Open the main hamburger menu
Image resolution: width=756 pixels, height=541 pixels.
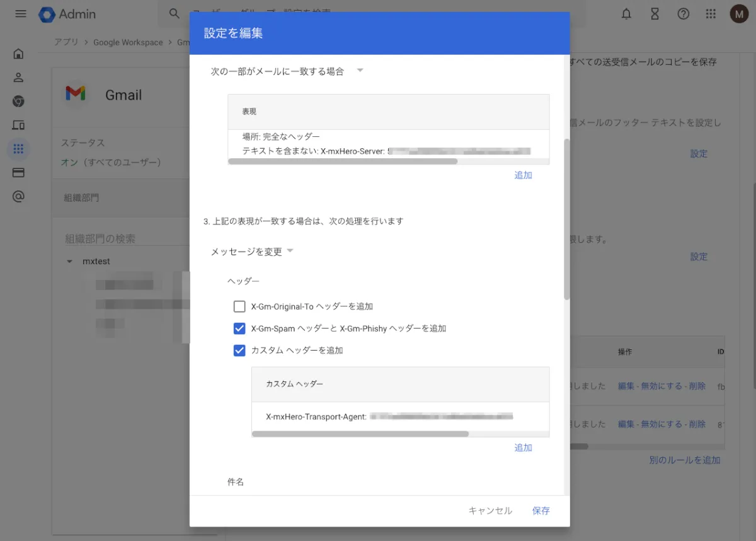21,14
